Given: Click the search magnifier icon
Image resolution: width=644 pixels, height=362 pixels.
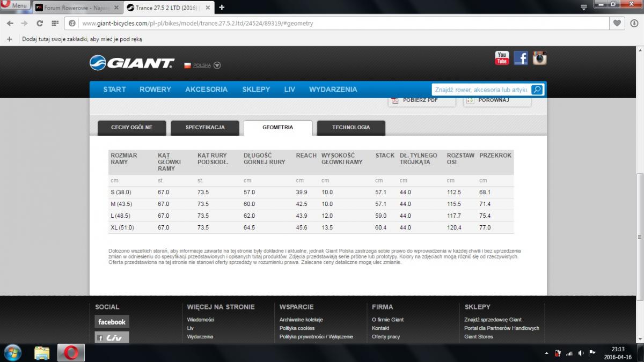Looking at the screenshot, I should 537,90.
